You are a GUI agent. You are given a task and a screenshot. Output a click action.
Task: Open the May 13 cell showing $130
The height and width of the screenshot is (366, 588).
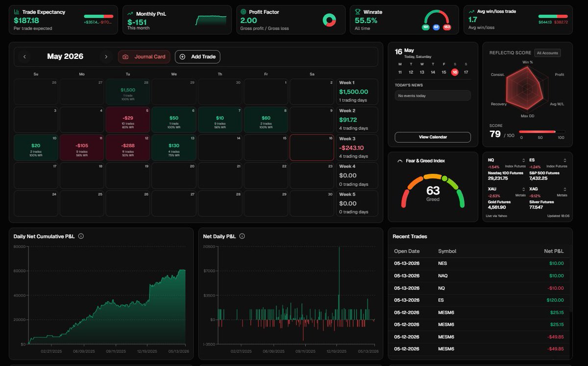pos(174,148)
